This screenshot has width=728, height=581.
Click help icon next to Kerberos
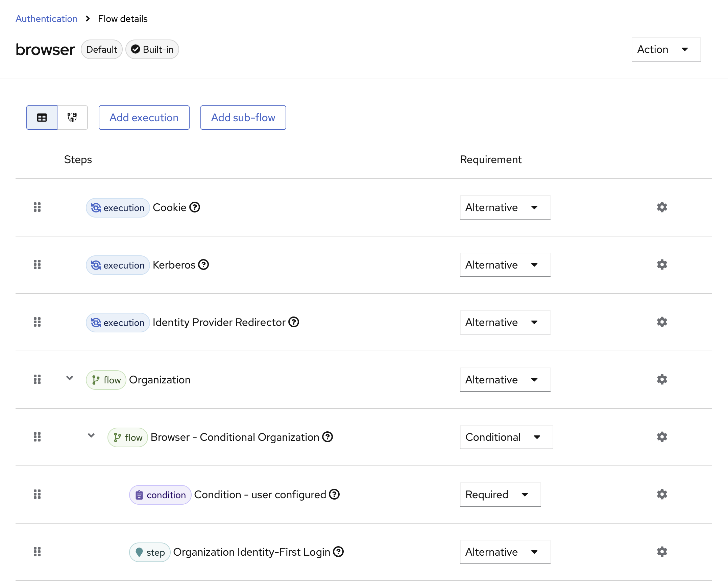[203, 264]
